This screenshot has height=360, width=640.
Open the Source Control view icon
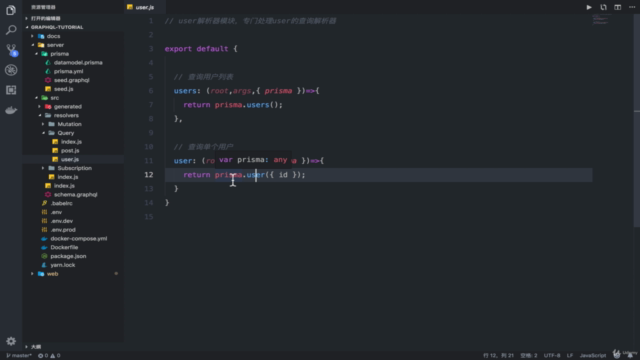point(11,50)
